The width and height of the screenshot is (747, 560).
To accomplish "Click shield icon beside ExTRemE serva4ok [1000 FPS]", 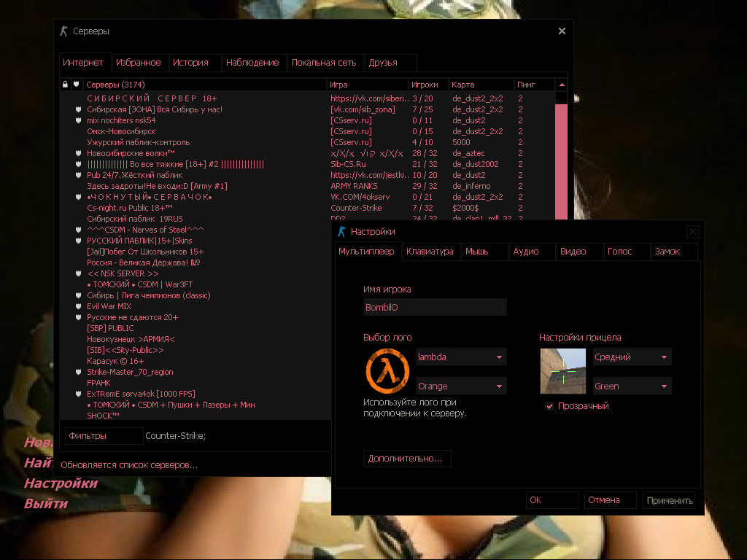I will (x=79, y=394).
